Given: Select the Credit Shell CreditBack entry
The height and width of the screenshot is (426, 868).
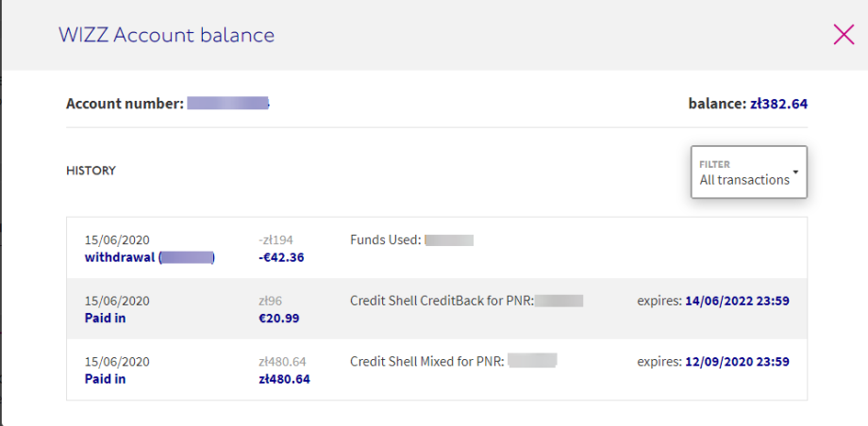Looking at the screenshot, I should coord(442,302).
